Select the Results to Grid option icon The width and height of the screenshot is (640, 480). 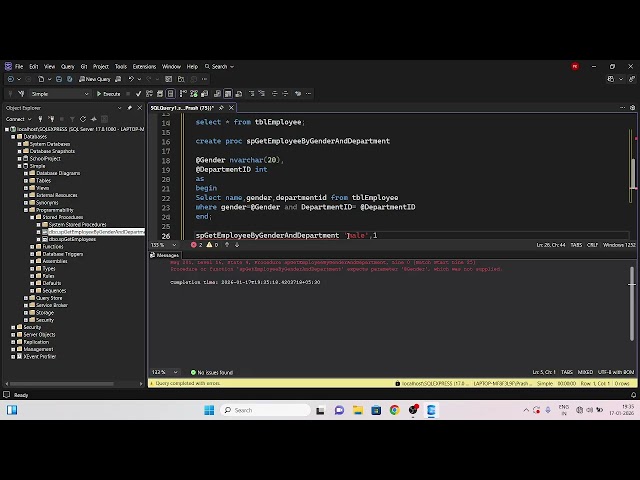coord(228,94)
